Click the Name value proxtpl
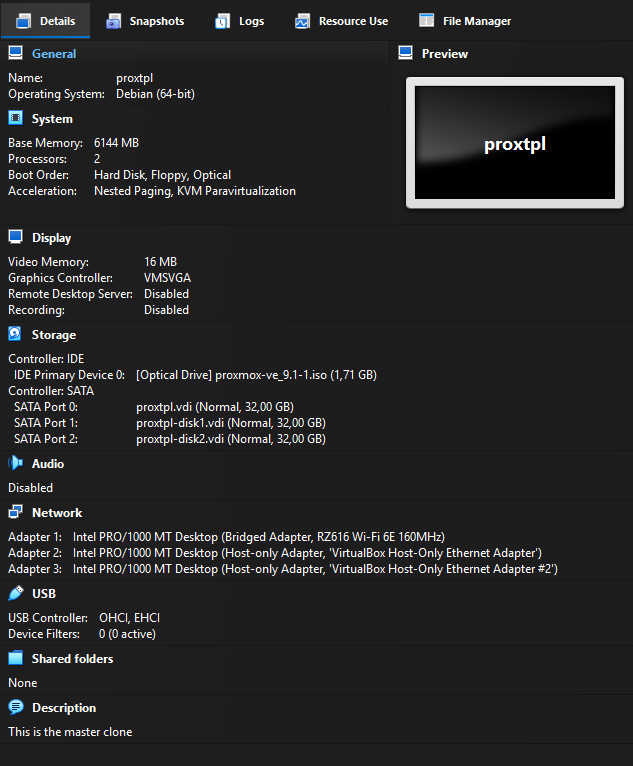This screenshot has height=766, width=633. [x=134, y=78]
